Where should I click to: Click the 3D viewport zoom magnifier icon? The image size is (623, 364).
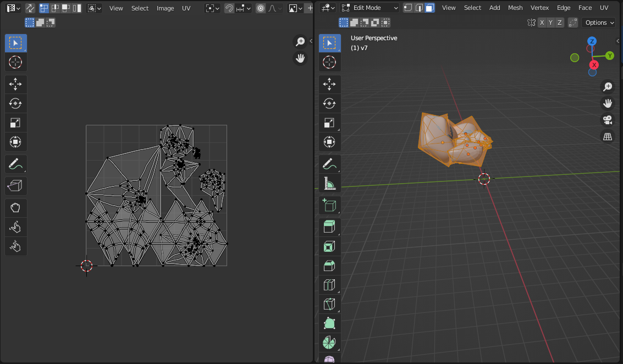(608, 86)
